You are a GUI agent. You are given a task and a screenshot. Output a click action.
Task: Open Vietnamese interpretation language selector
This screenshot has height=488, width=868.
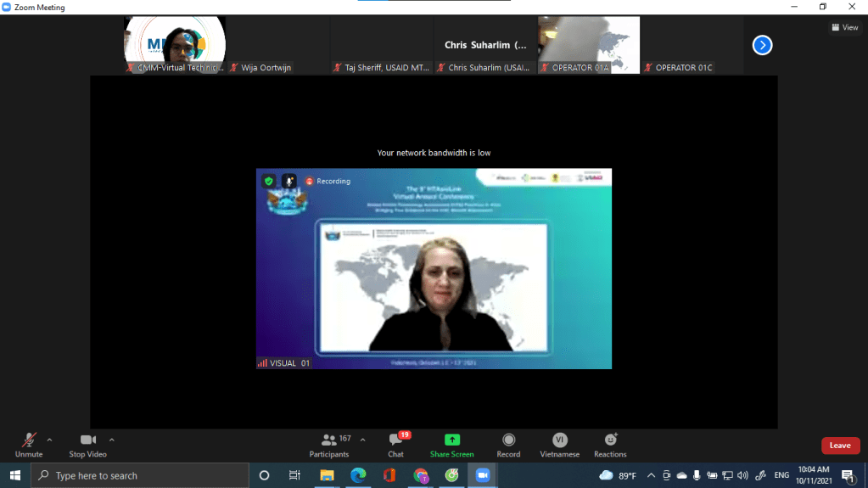click(559, 444)
